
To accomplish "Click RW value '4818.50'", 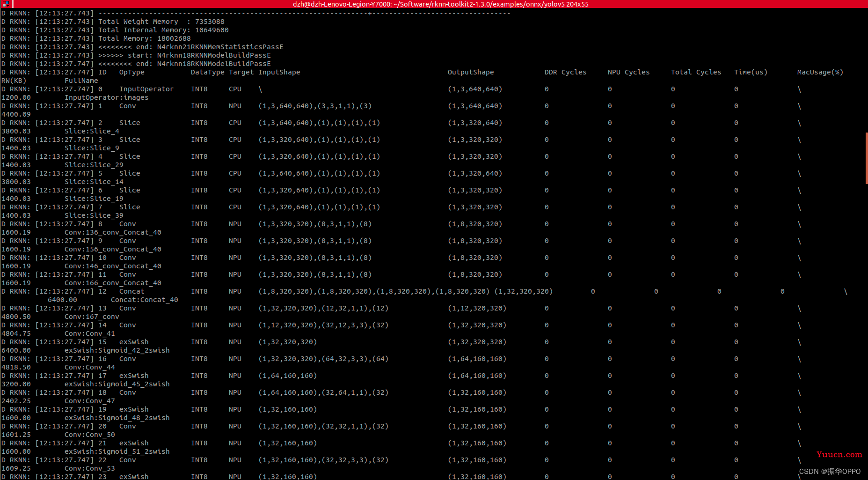I will click(16, 367).
